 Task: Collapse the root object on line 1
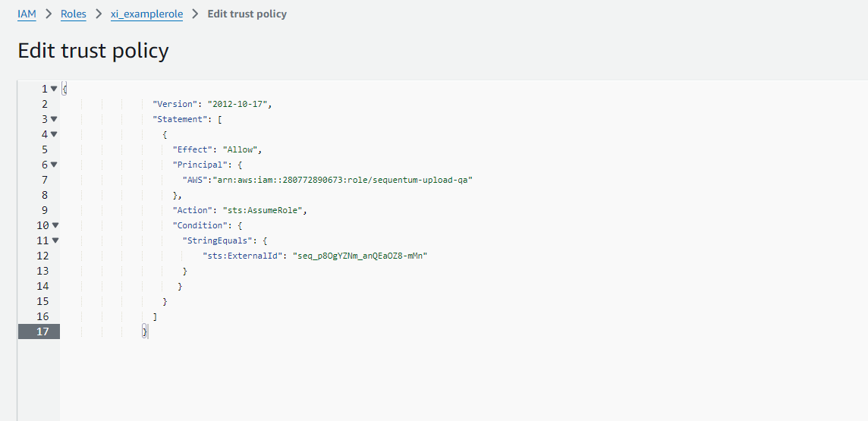coord(54,89)
